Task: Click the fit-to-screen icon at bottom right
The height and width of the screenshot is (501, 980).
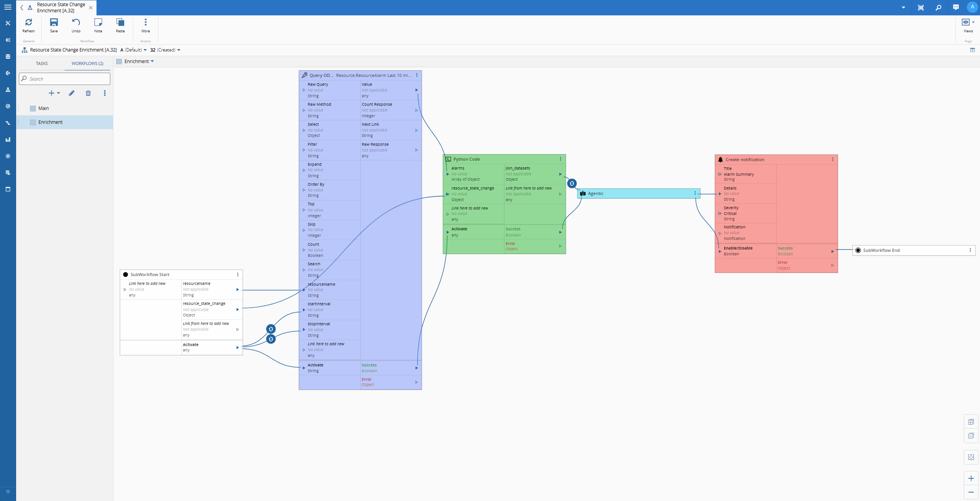Action: [x=972, y=457]
